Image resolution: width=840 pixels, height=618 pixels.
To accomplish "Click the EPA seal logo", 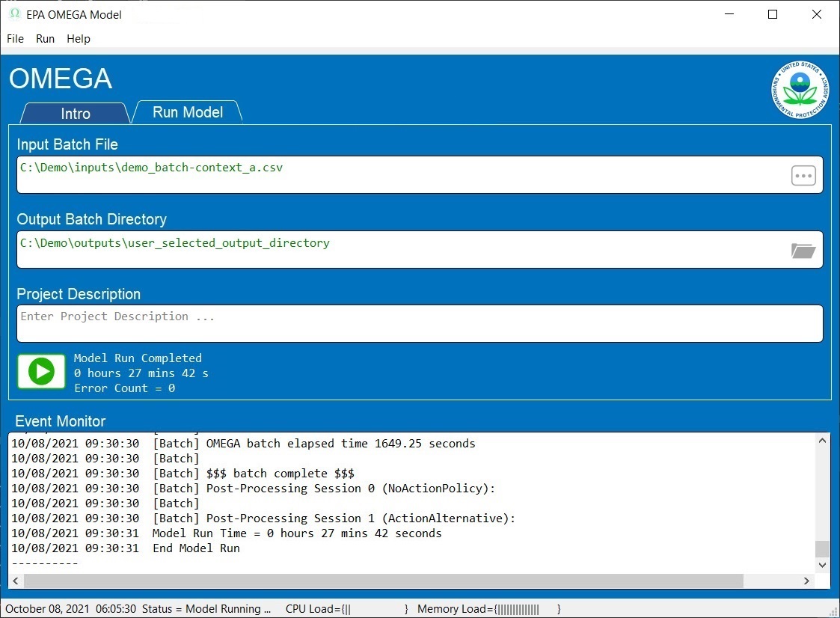I will [800, 90].
